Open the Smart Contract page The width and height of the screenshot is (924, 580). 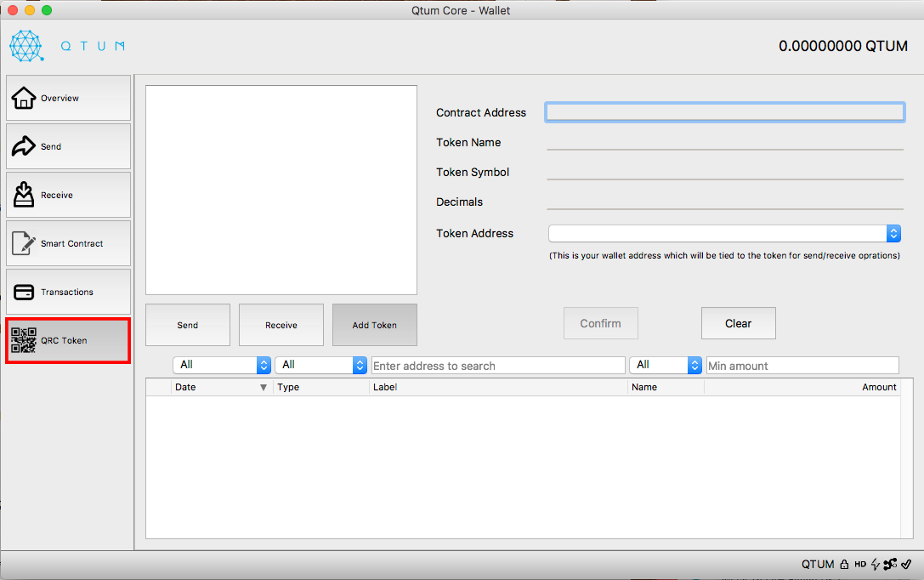[68, 243]
